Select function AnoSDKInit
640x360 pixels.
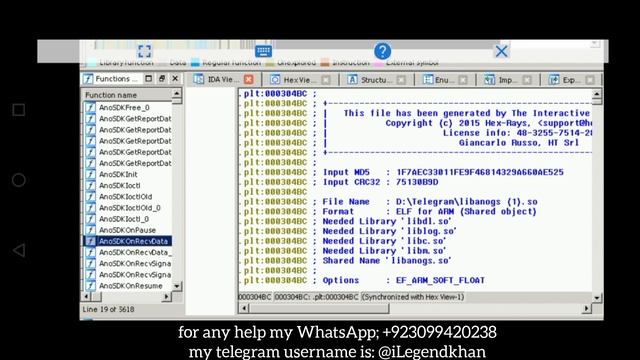pyautogui.click(x=118, y=174)
